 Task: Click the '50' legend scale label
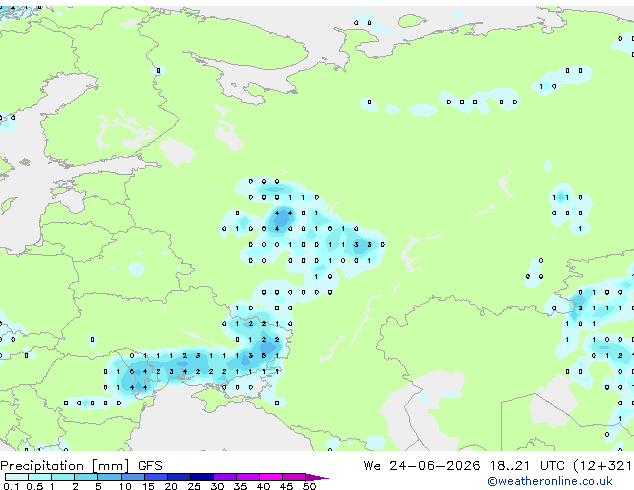click(x=309, y=486)
